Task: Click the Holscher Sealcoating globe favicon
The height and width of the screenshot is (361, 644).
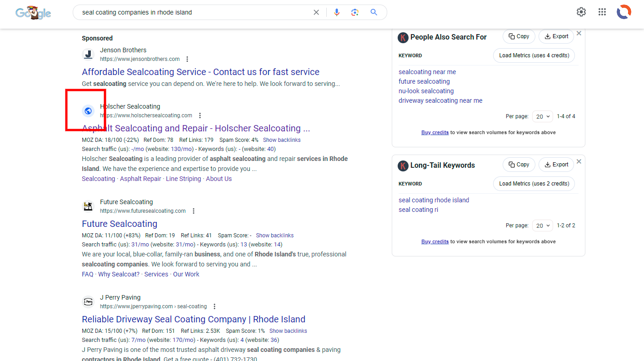Action: tap(88, 111)
